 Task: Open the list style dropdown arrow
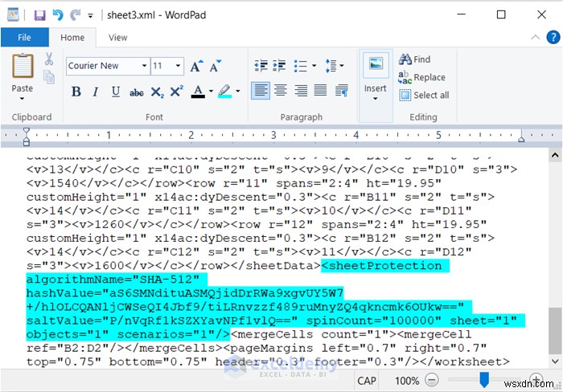[314, 66]
